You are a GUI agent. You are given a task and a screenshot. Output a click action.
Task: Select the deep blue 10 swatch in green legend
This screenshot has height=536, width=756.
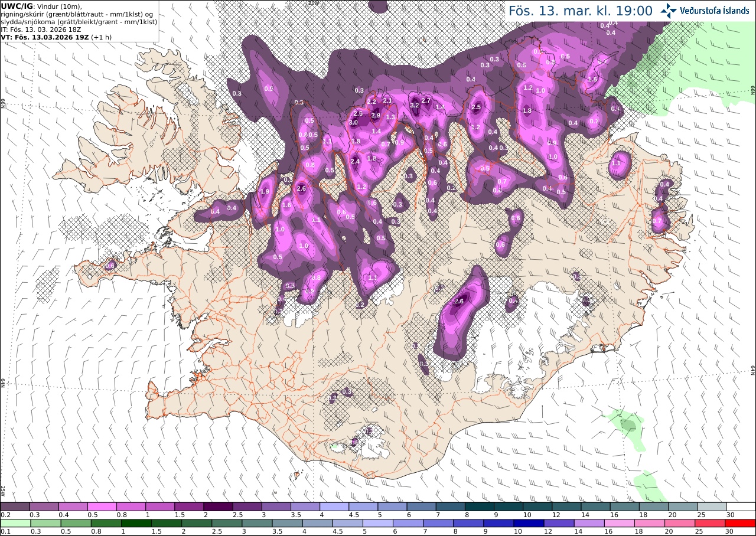point(529,523)
